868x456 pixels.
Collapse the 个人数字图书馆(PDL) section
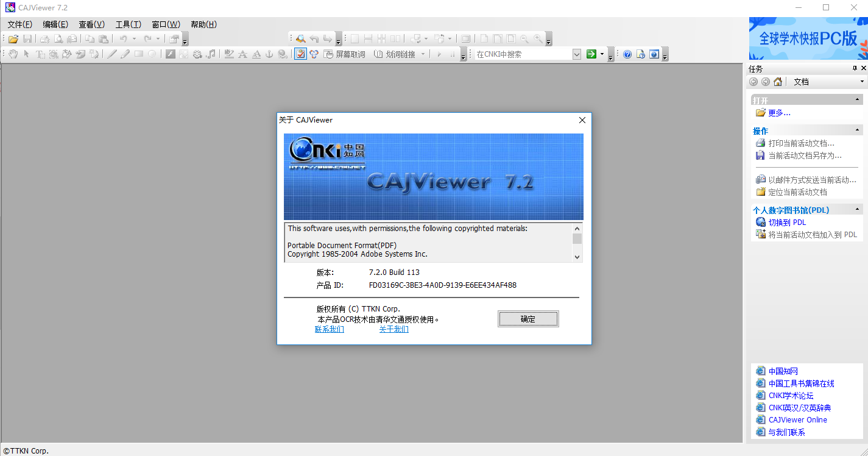click(858, 209)
